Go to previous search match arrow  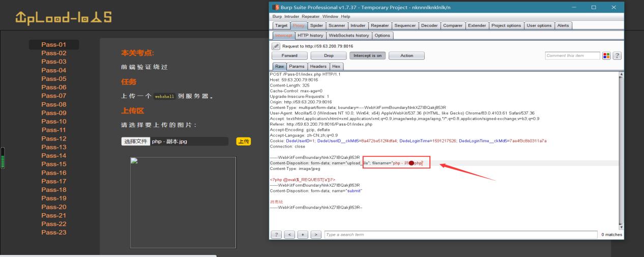(x=289, y=235)
